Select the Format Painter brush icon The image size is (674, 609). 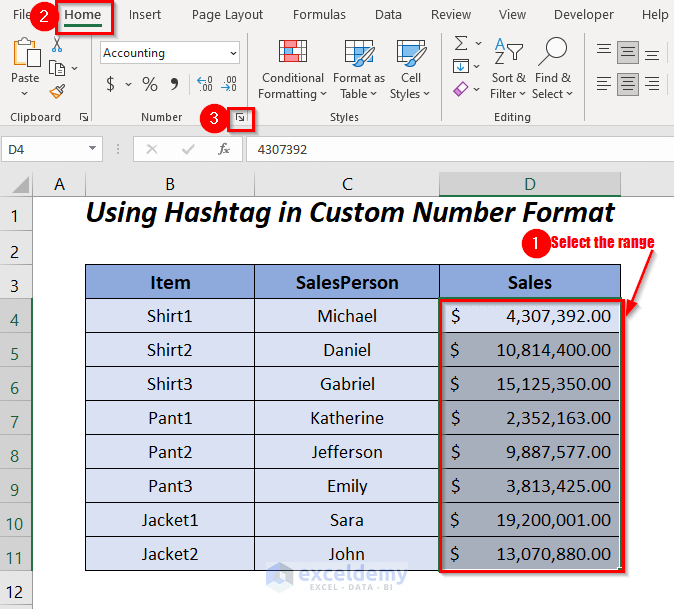tap(57, 92)
